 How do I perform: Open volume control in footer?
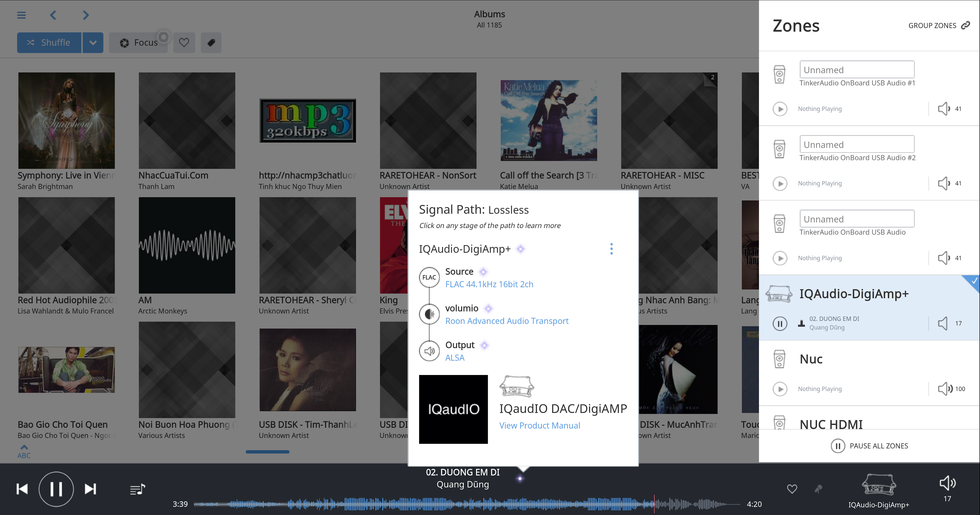click(x=947, y=489)
